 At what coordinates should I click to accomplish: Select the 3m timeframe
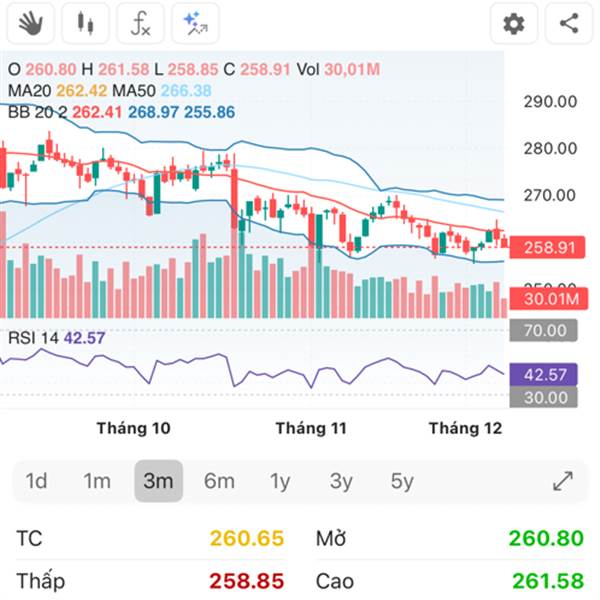158,481
